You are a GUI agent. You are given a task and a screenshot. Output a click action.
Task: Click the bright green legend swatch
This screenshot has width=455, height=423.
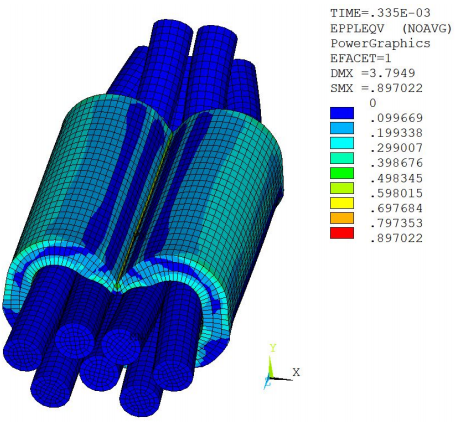point(342,173)
